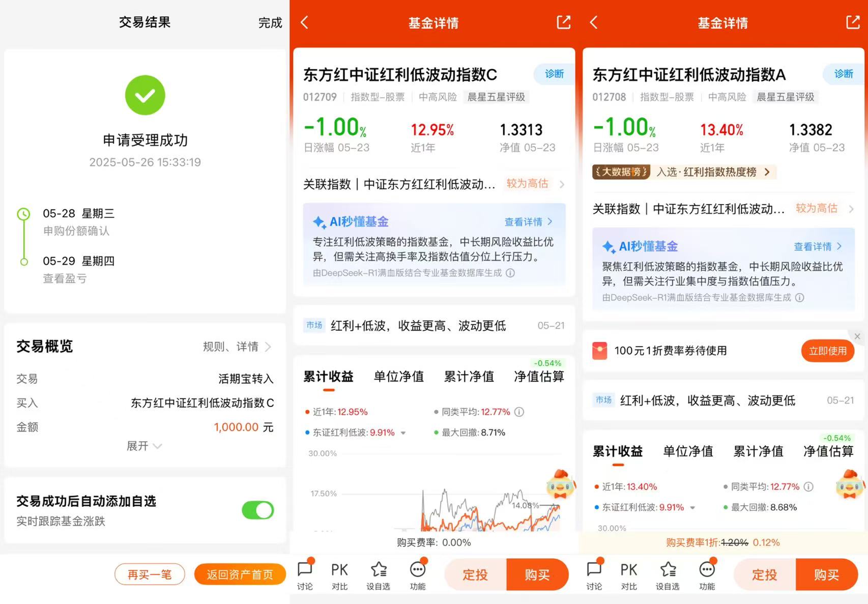Select 累计净值 tab in Fund C
Screen dimensions: 868x604
pos(469,377)
